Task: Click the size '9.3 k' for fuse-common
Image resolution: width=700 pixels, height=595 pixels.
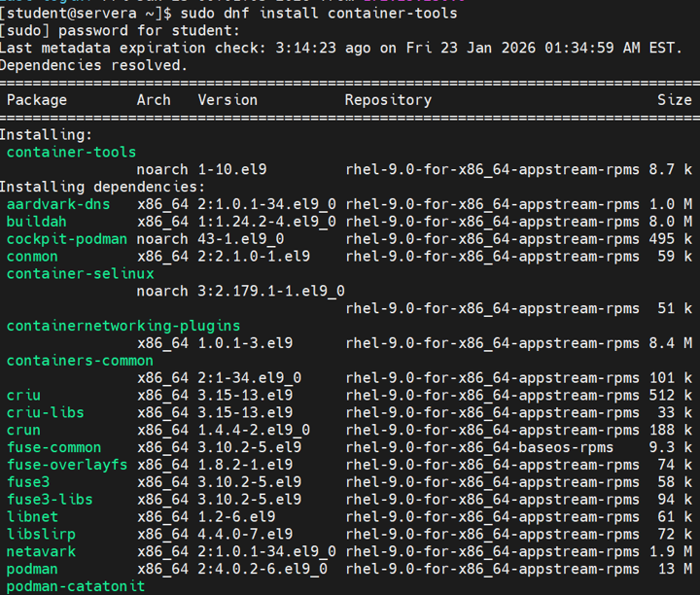Action: [x=670, y=447]
